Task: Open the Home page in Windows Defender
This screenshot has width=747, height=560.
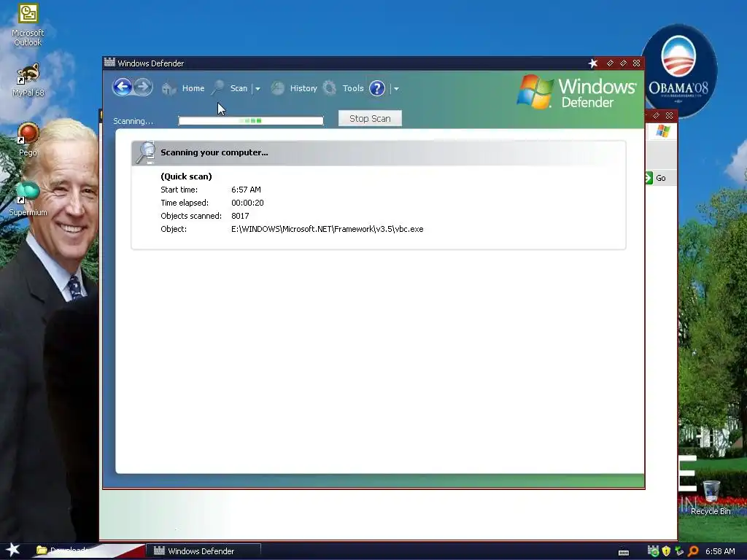Action: tap(193, 88)
